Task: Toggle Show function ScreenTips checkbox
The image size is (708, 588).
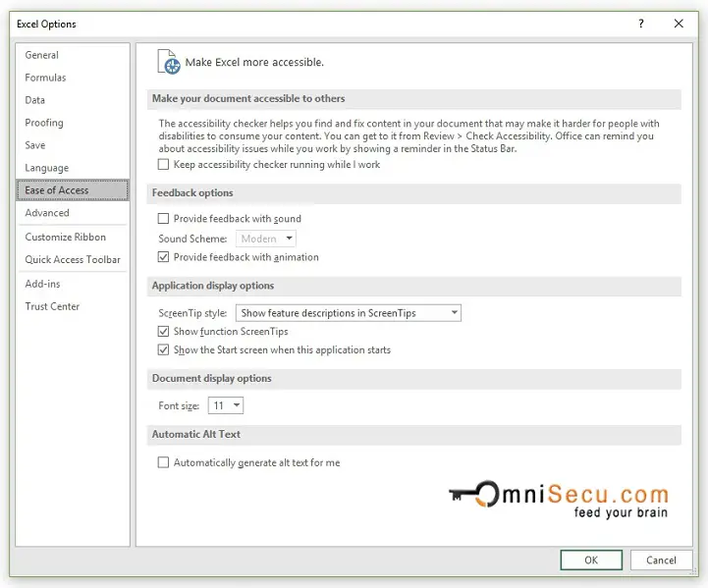Action: [x=163, y=331]
